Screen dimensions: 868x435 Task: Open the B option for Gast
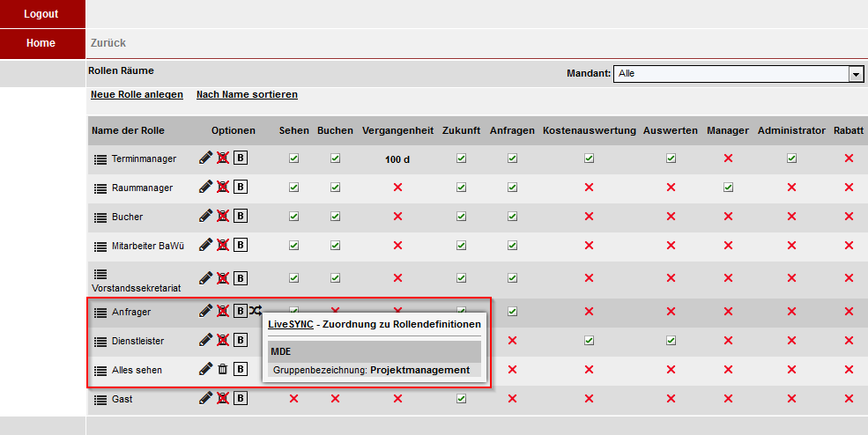coord(241,398)
